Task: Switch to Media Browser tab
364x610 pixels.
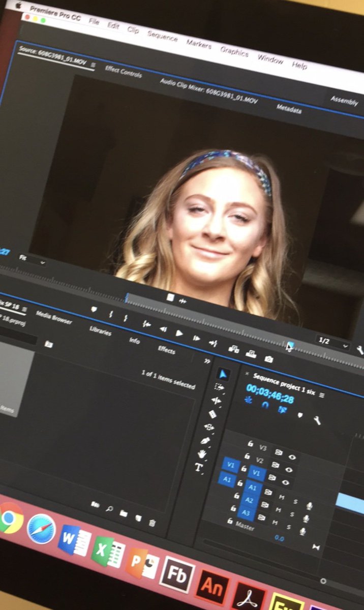Action: pos(53,318)
